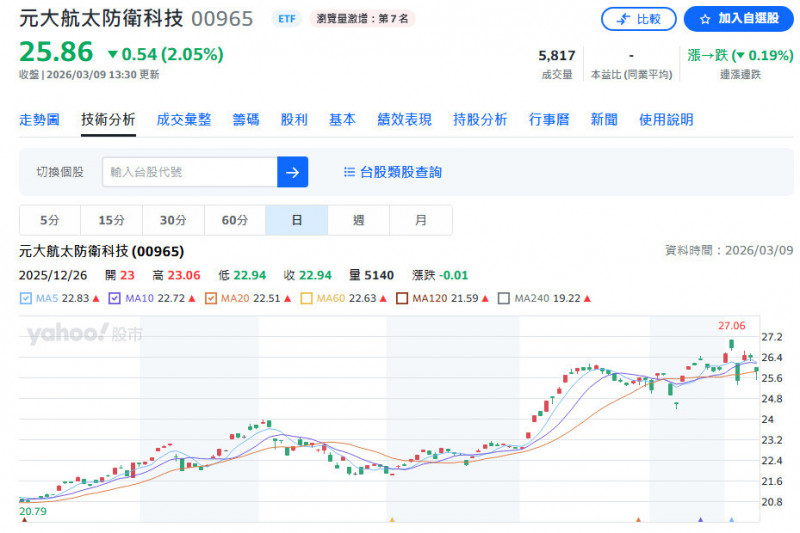This screenshot has width=800, height=533.
Task: Toggle the MA20 moving average checkbox
Action: pos(211,298)
